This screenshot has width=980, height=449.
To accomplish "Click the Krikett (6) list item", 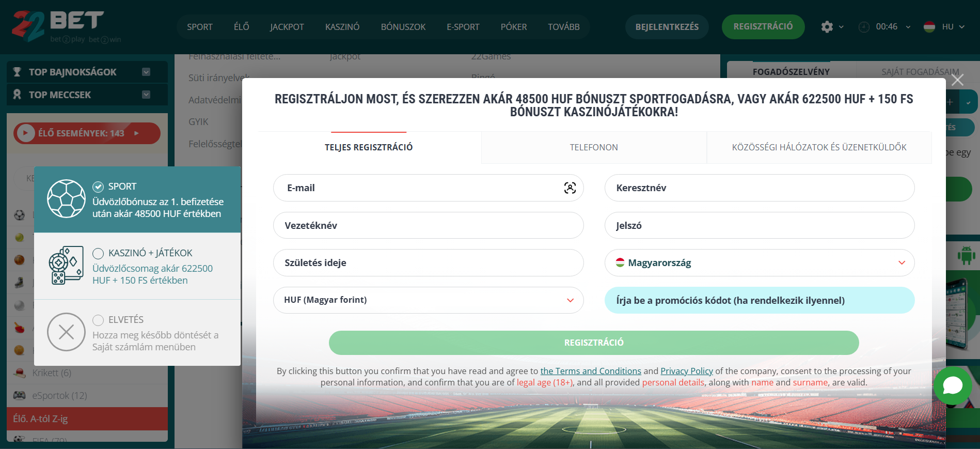I will coord(87,373).
